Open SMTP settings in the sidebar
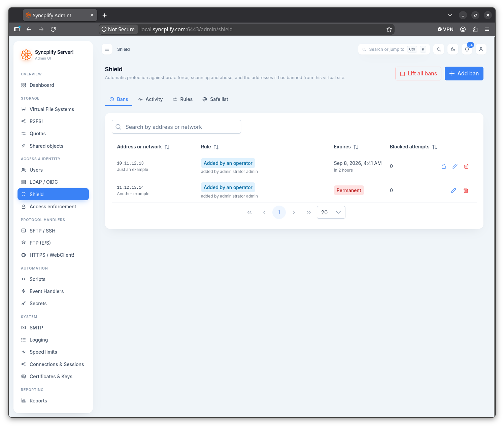504x427 pixels. (53, 328)
